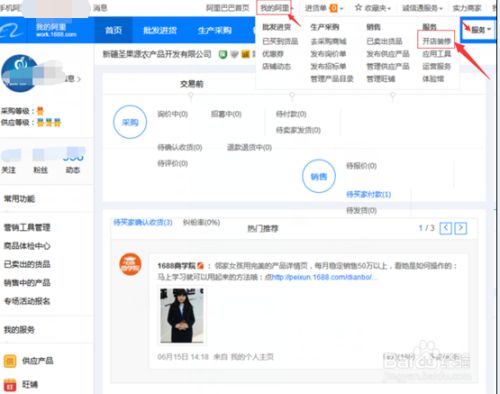This screenshot has width=500, height=394.
Task: Click the round 销售 circle button
Action: pyautogui.click(x=319, y=176)
